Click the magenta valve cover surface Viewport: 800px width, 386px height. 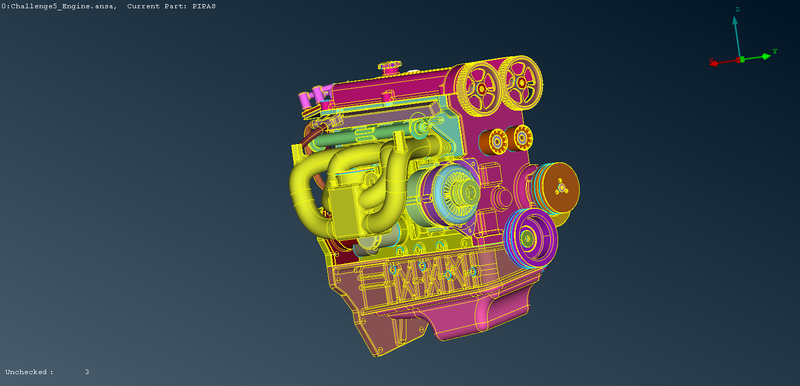point(388,87)
